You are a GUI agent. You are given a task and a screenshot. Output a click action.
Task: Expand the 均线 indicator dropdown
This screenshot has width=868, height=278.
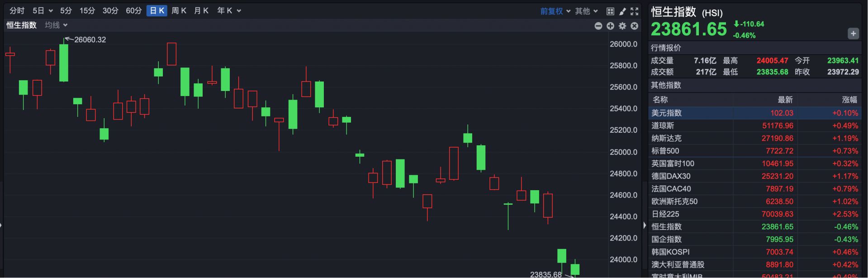(56, 25)
